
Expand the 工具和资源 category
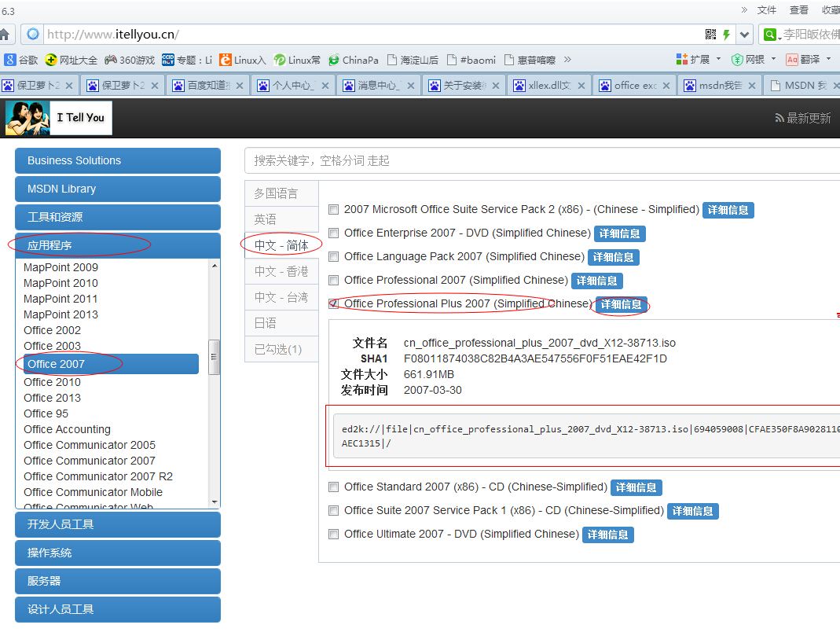[x=118, y=217]
